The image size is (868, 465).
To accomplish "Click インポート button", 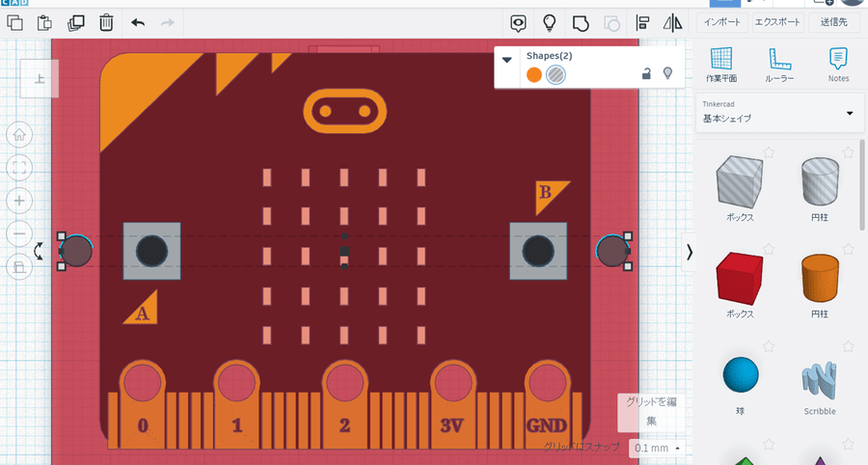I will (x=721, y=22).
